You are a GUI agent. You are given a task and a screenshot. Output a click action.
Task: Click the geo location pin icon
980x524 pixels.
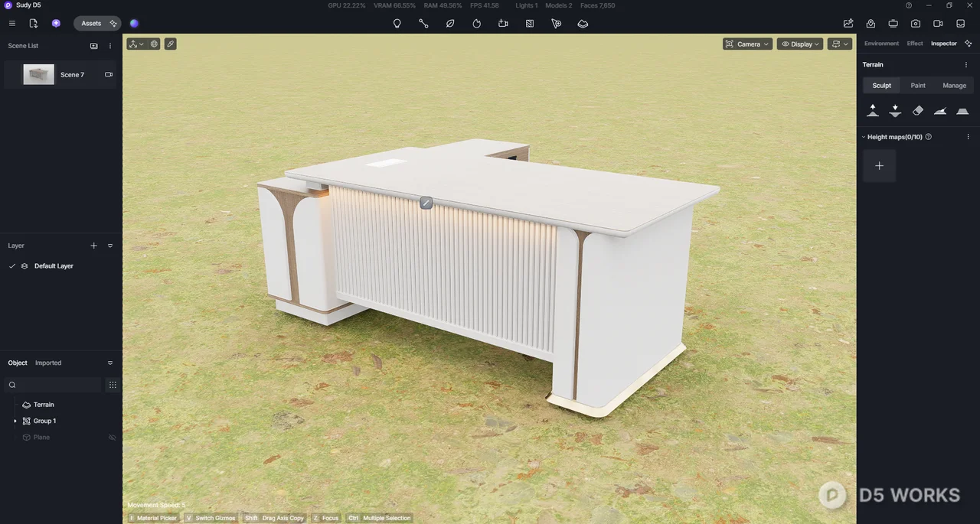pos(871,24)
